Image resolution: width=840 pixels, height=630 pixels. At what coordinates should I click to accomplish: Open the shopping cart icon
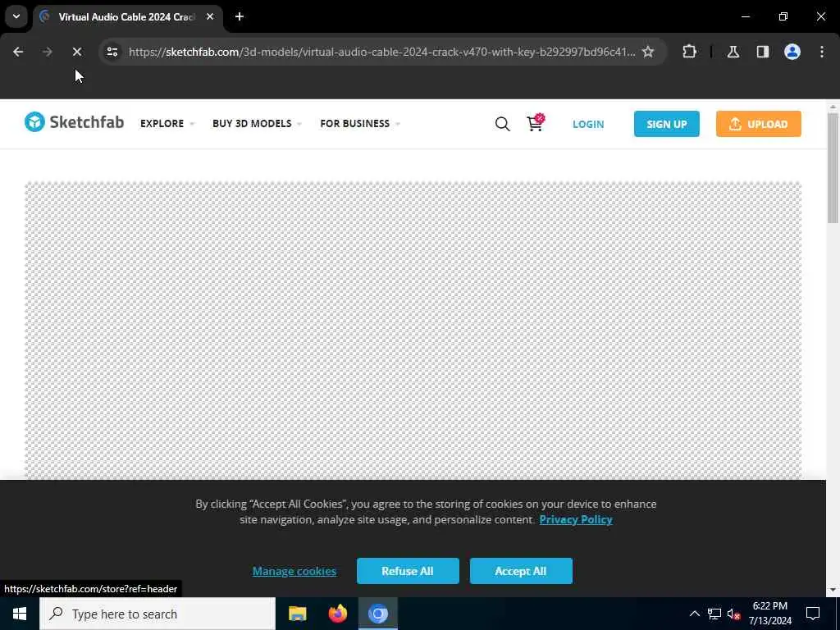535,123
